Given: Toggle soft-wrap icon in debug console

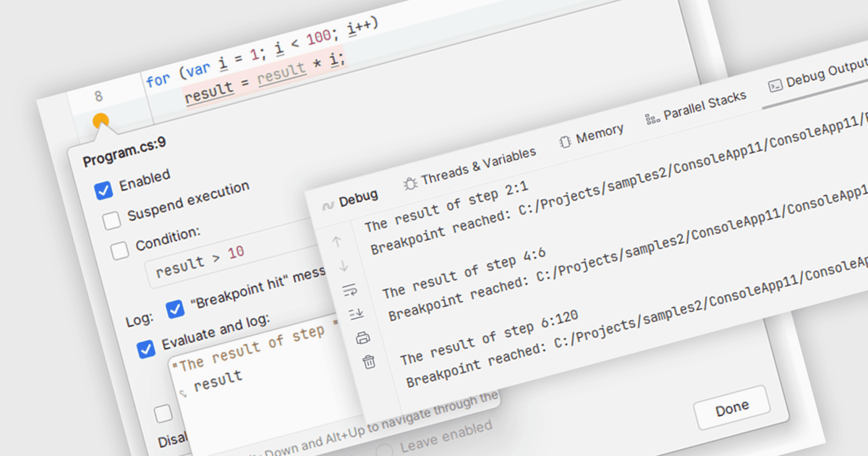Looking at the screenshot, I should (x=349, y=290).
